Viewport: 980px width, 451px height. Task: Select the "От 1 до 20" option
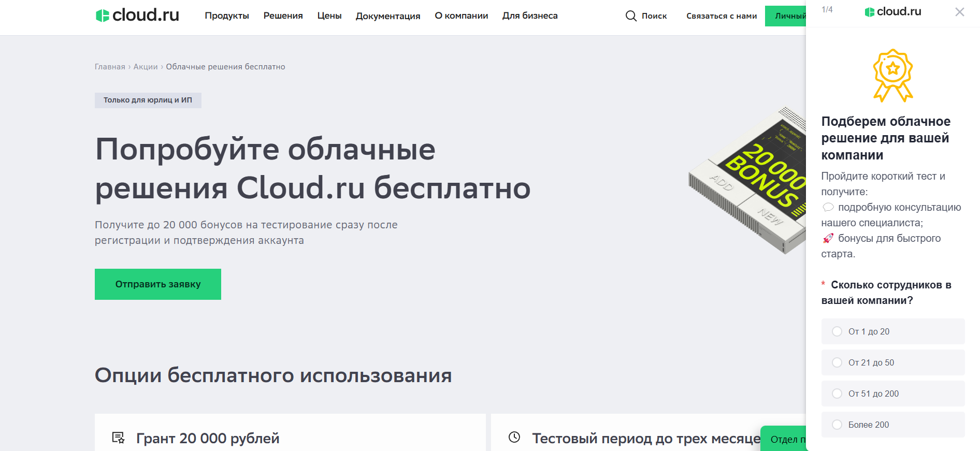[837, 331]
